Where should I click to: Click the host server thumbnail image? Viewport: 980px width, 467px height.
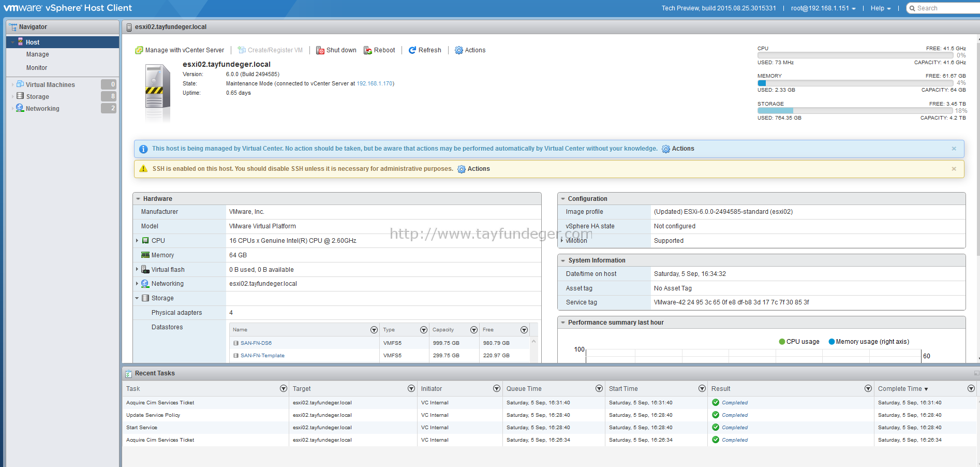point(157,93)
